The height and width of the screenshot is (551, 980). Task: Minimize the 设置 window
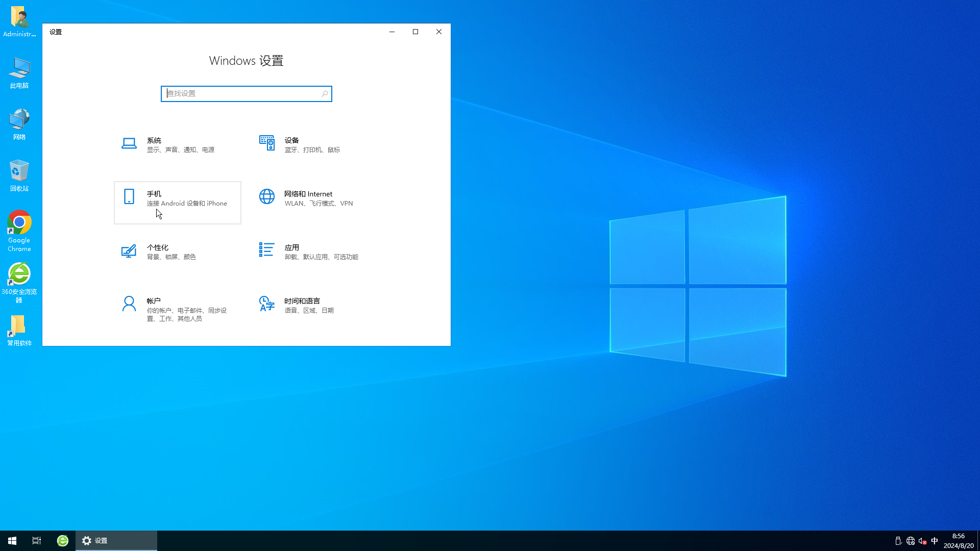click(x=392, y=32)
